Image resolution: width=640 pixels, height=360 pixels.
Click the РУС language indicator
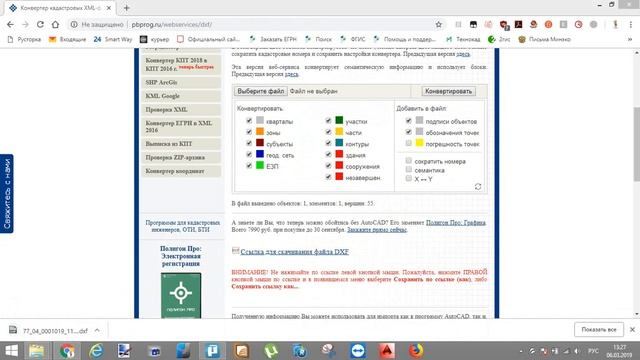593,351
